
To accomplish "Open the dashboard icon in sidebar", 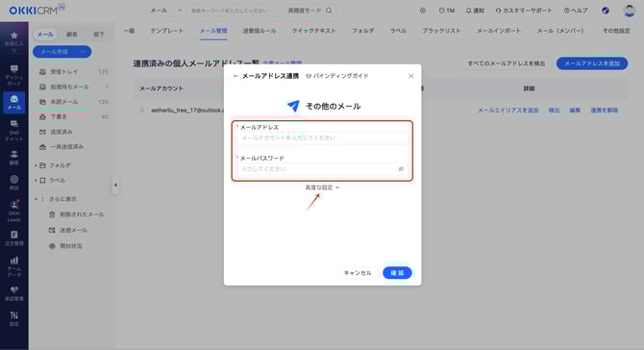I will click(x=14, y=68).
